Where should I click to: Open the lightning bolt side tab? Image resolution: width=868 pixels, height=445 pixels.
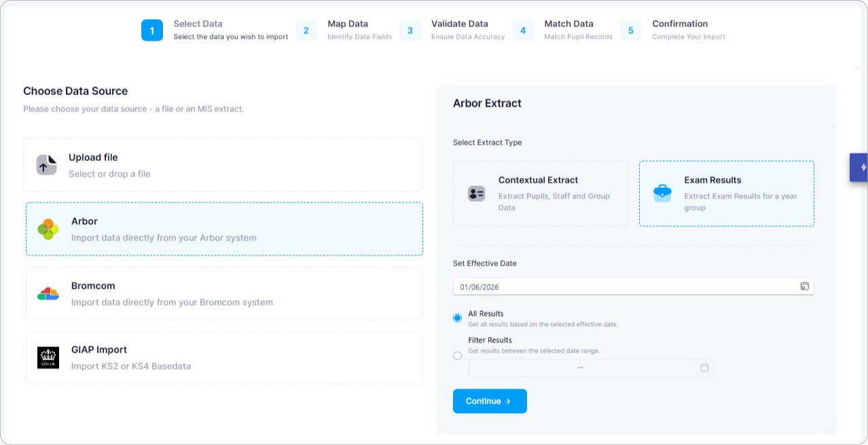[859, 167]
